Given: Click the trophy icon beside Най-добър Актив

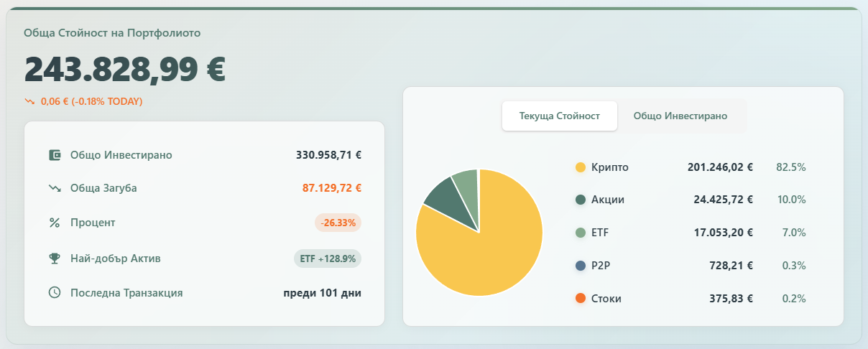Looking at the screenshot, I should click(x=54, y=259).
